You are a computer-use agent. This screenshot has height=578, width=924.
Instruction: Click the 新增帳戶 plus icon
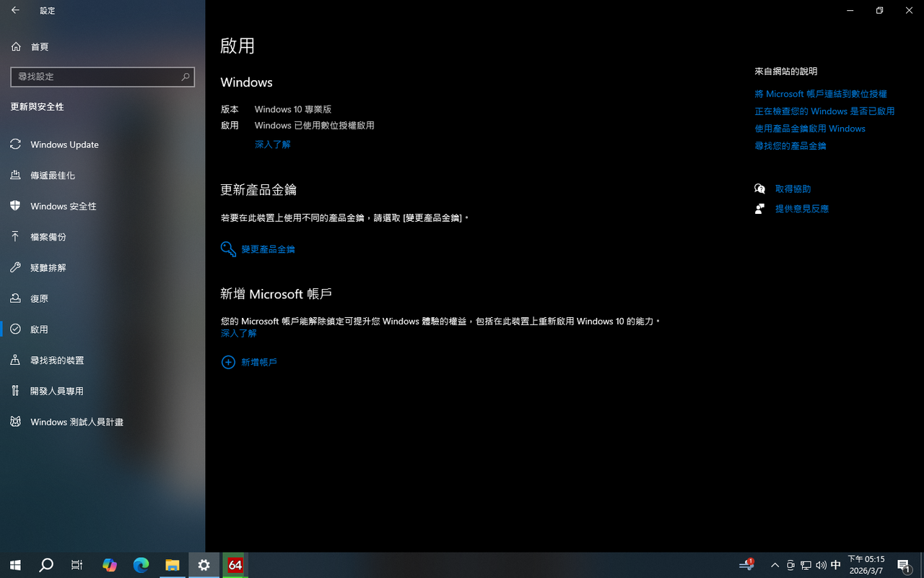[x=228, y=362]
